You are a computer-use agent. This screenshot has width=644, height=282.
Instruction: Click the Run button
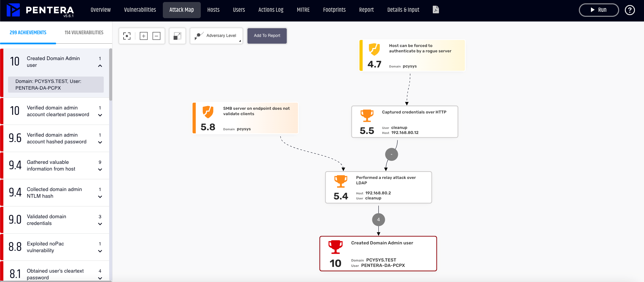[x=599, y=10]
